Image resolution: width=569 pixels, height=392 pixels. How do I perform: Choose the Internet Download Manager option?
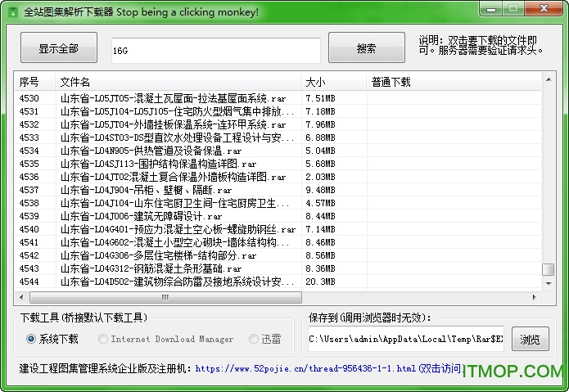point(102,339)
